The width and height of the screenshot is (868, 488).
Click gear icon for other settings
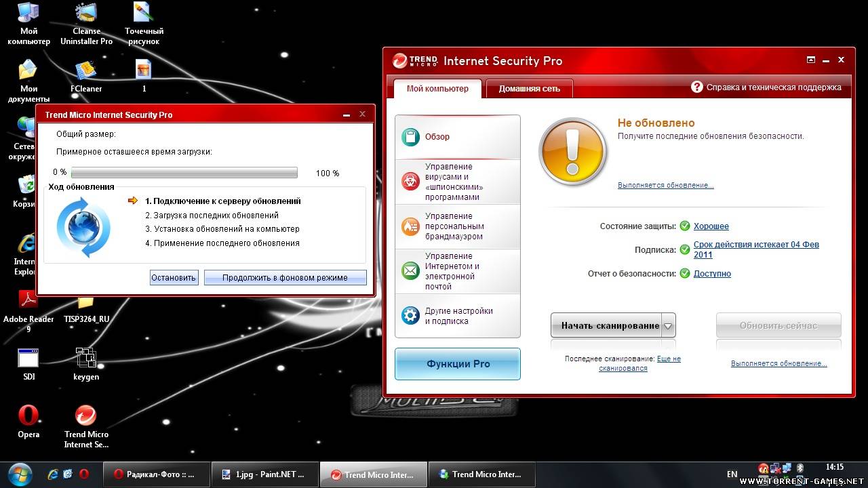click(410, 316)
